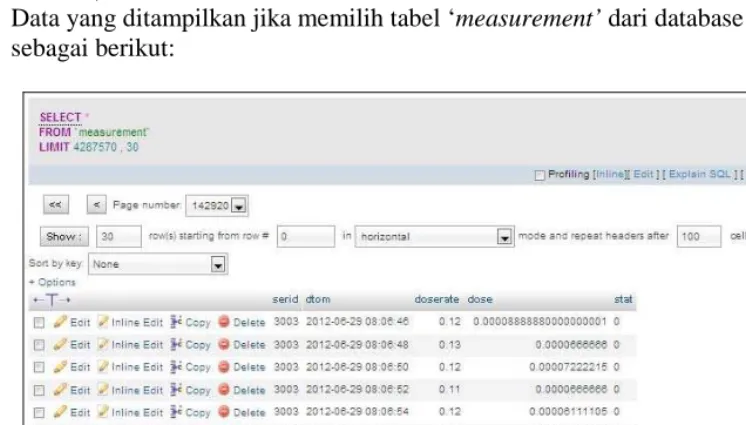Tick the checkbox for row 08:06:50
This screenshot has width=746, height=425.
click(x=39, y=367)
